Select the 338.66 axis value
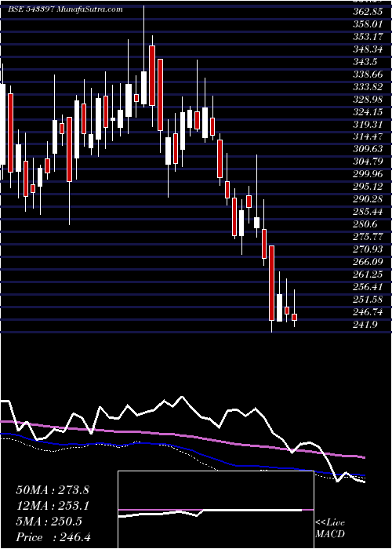The image size is (392, 549). point(367,75)
